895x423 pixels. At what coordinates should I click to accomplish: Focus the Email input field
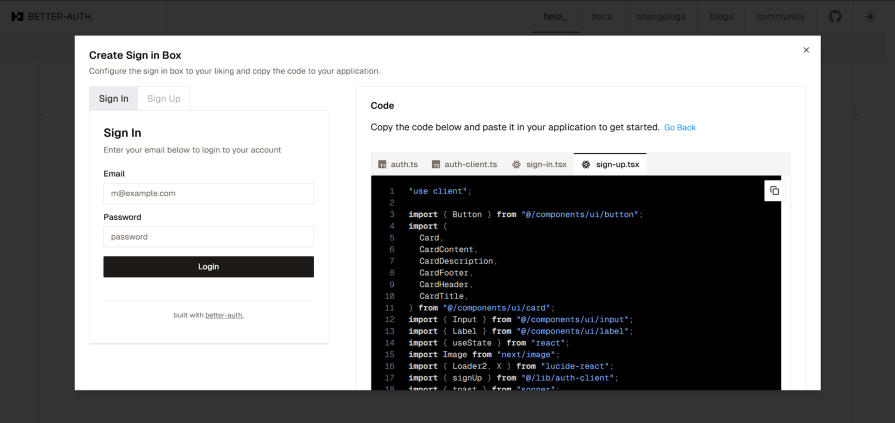(x=208, y=194)
